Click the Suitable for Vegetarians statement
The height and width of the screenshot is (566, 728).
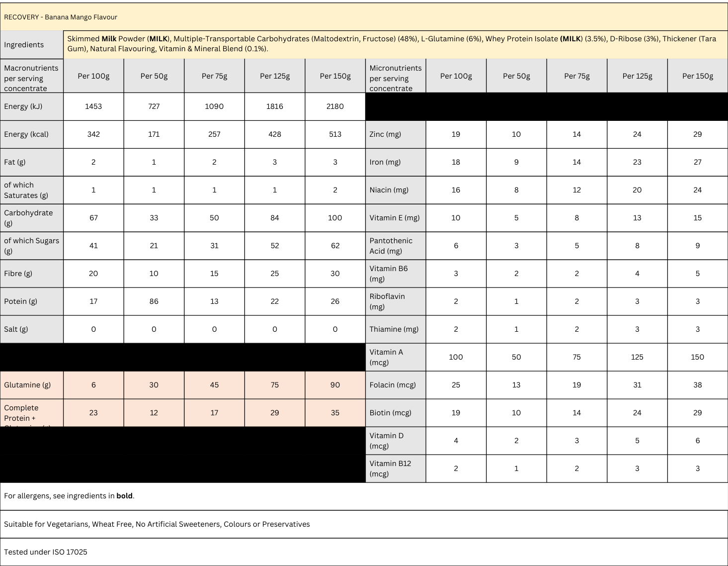click(157, 524)
